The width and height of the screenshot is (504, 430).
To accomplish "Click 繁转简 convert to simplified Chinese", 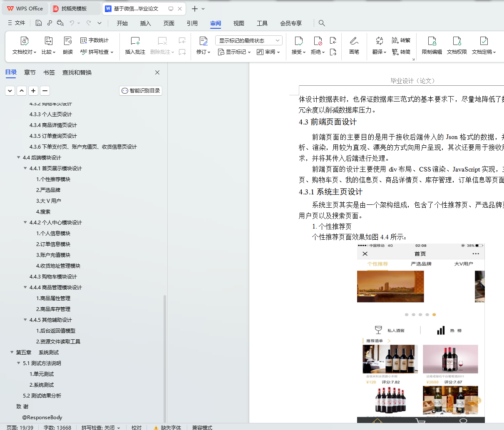I will (x=401, y=52).
